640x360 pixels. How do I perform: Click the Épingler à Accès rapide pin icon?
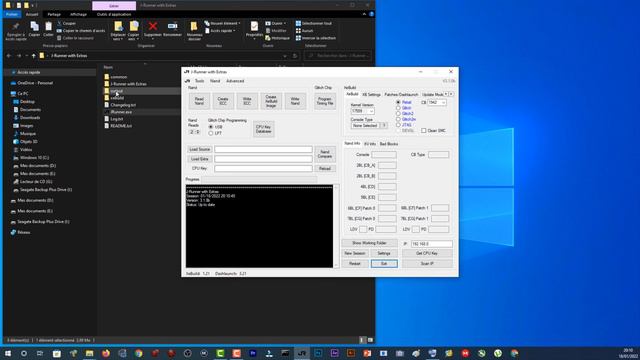coord(16,27)
